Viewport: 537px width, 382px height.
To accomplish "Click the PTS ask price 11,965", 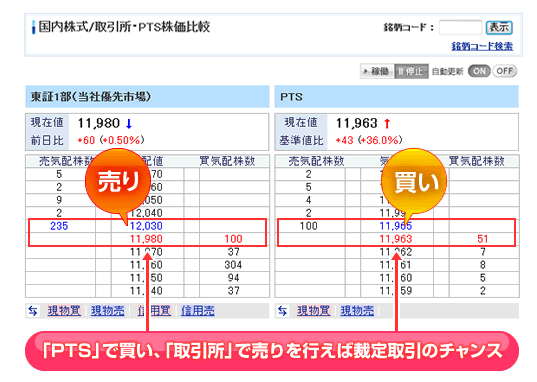I will pyautogui.click(x=396, y=226).
